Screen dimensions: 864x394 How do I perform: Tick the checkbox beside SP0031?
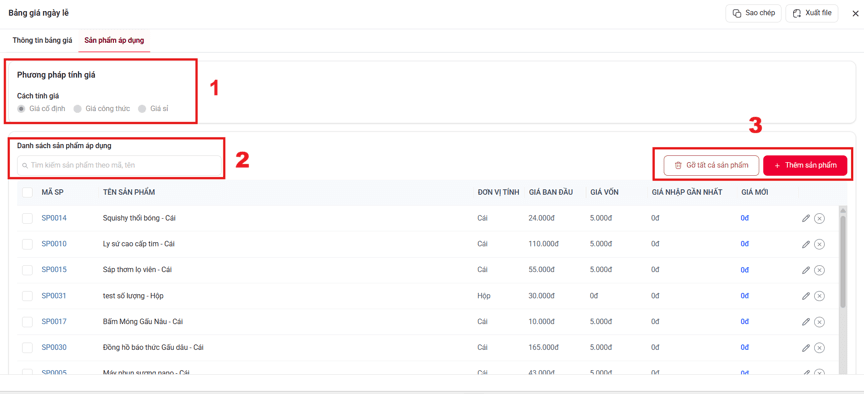[x=28, y=296]
